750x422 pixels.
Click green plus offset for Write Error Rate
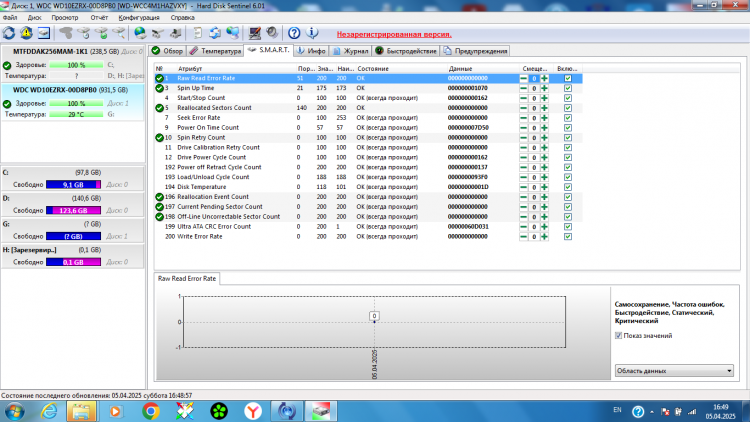click(544, 237)
